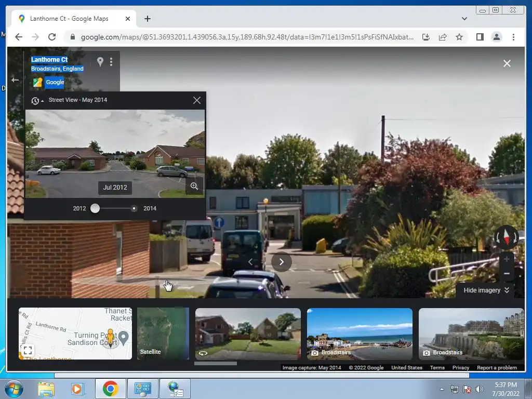Share this page using the share icon
532x399 pixels.
click(x=443, y=37)
